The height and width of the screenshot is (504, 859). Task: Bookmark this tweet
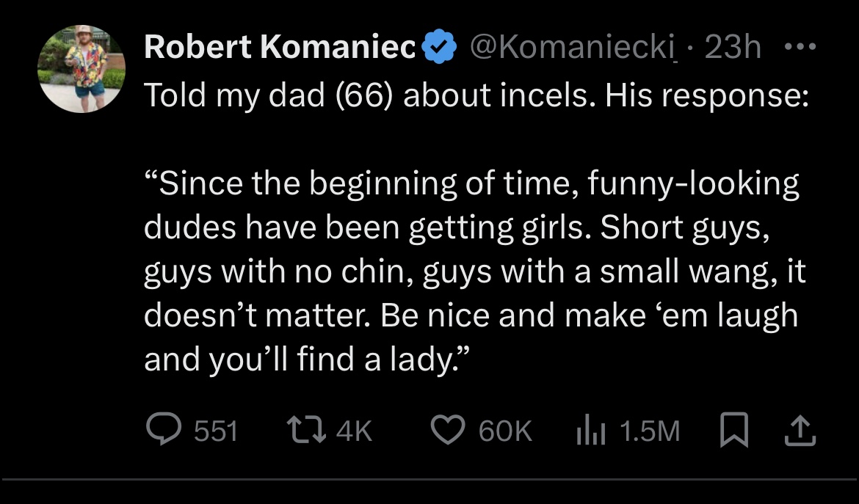point(732,431)
